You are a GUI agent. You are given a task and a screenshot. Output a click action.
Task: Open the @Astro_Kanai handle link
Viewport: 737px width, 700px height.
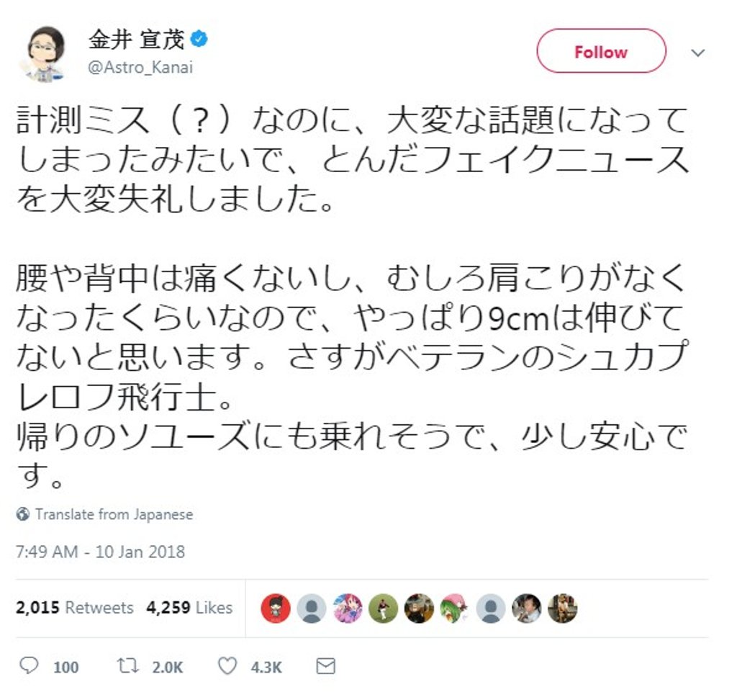(140, 68)
